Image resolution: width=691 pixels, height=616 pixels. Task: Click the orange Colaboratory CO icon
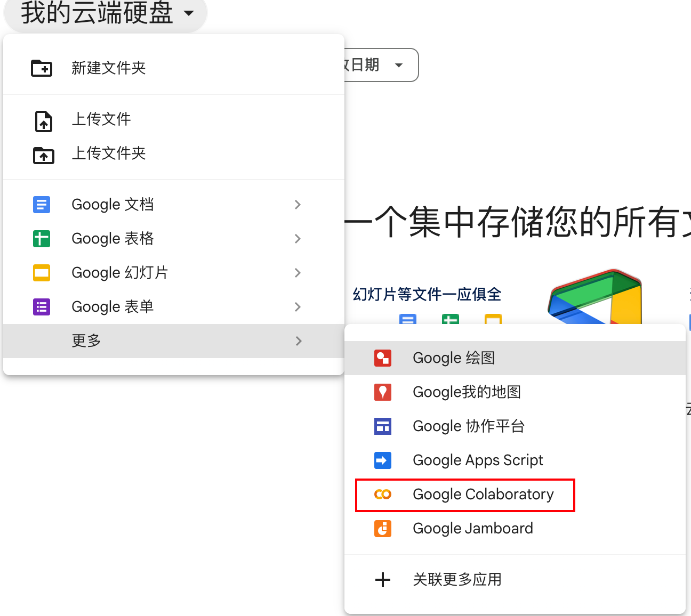[x=383, y=495]
